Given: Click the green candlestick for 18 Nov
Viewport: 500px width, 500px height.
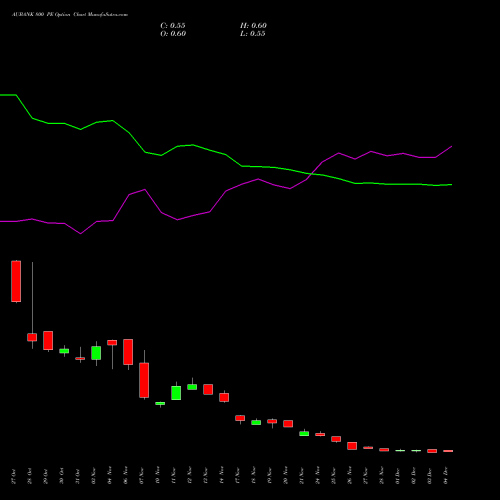Looking at the screenshot, I should 256,422.
